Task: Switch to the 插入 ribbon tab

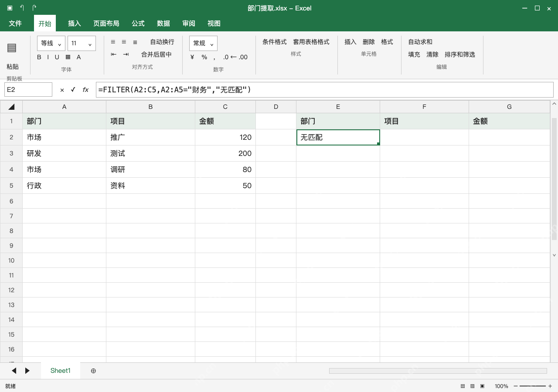Action: [75, 24]
